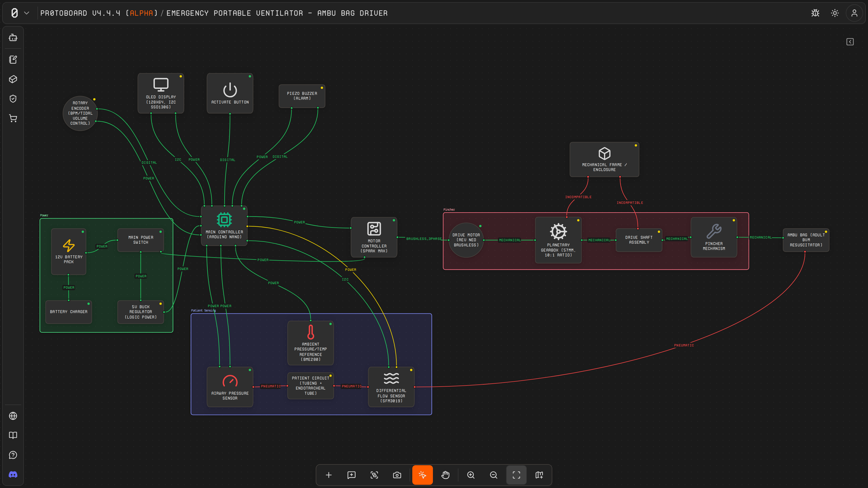Screen dimensions: 868x488
Task: Select the Planetary Gearbox node
Action: pyautogui.click(x=558, y=240)
